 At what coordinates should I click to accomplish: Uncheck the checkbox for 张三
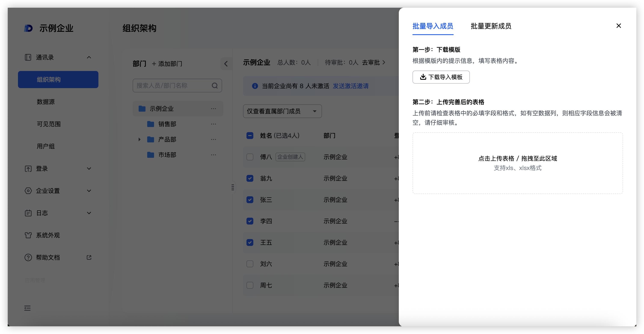250,200
